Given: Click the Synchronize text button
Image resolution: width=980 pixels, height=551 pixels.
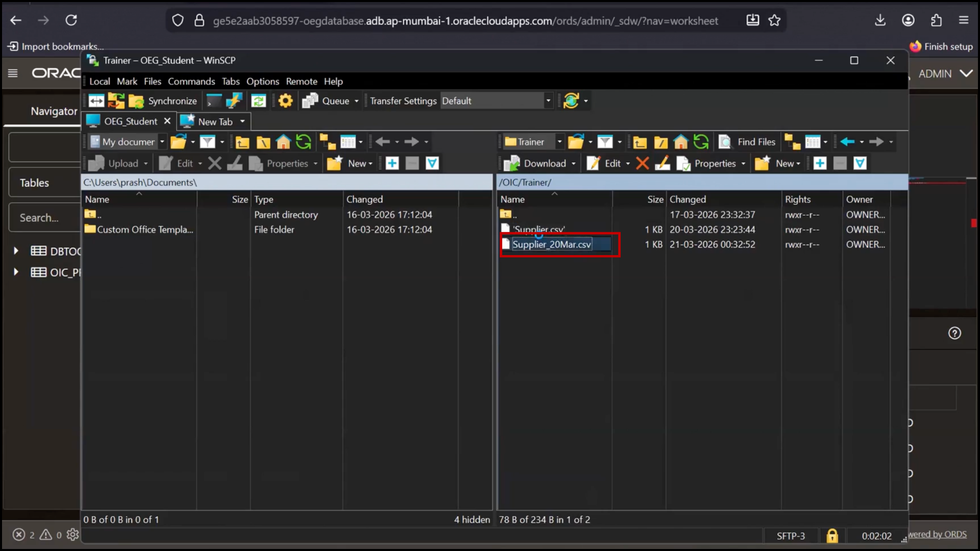Looking at the screenshot, I should point(173,101).
